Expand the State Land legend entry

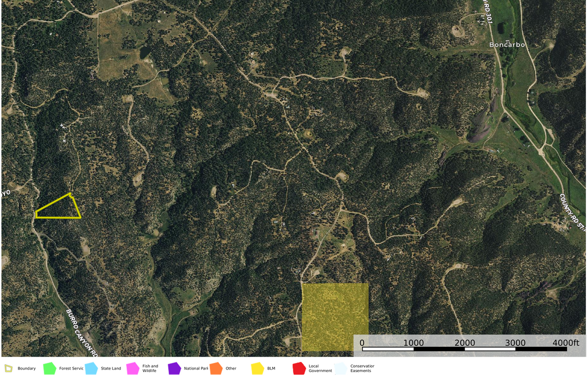click(91, 368)
